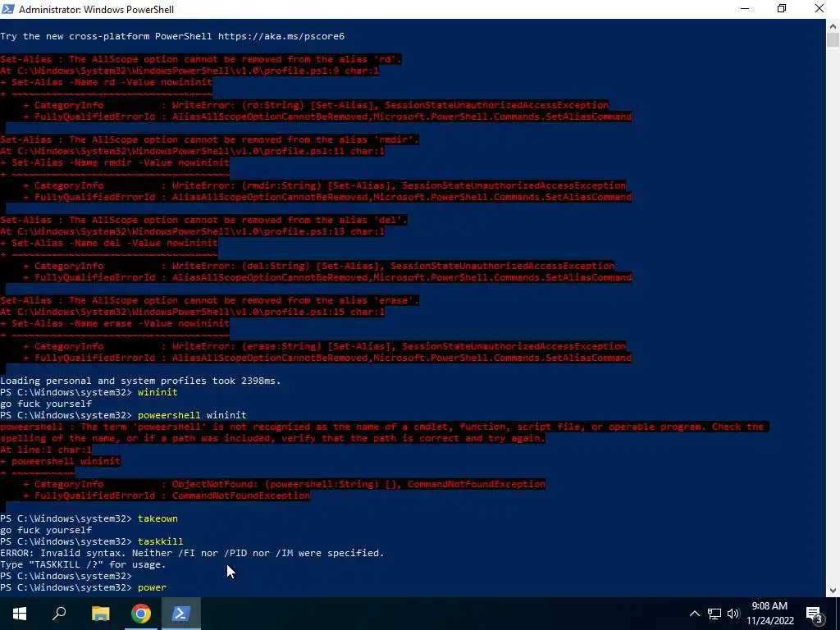Open the Windows Start menu
Viewport: 840px width, 630px height.
click(20, 614)
